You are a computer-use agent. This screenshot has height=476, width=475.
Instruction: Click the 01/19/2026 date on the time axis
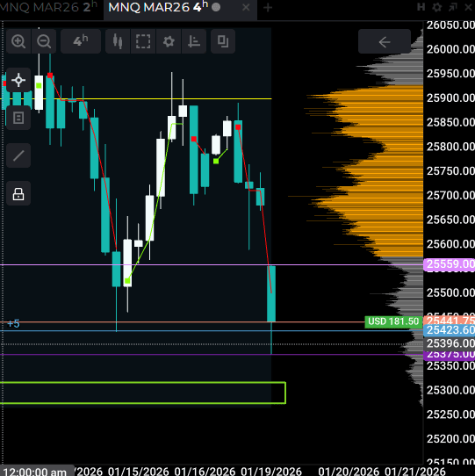pyautogui.click(x=271, y=471)
